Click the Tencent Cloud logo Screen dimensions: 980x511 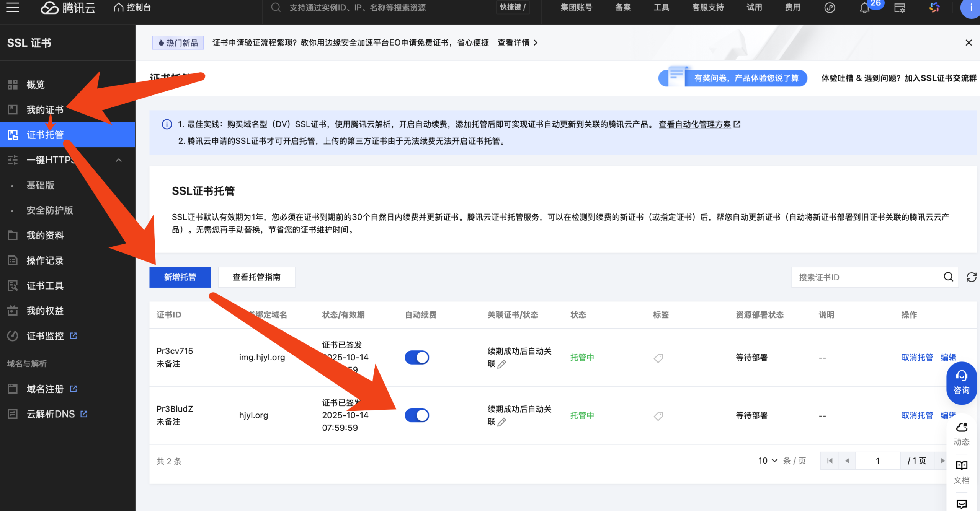[68, 7]
